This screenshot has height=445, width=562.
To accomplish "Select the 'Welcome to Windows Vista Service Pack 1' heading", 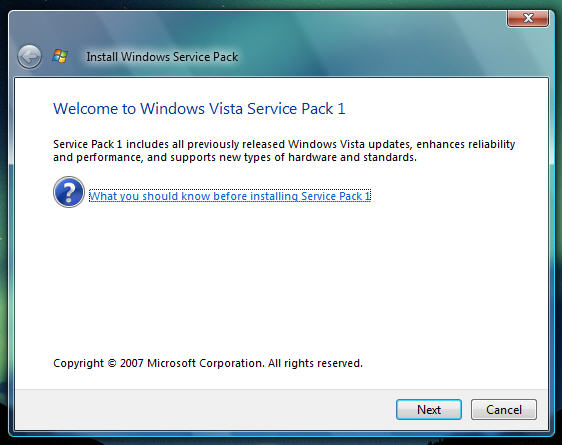I will [199, 109].
